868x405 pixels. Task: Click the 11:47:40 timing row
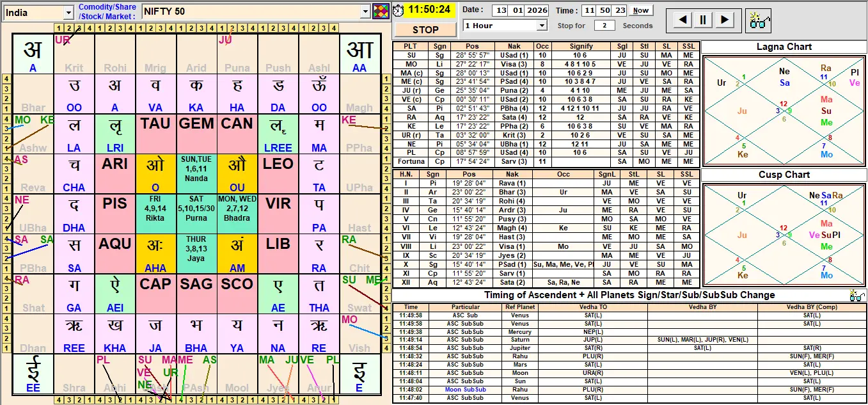point(629,398)
